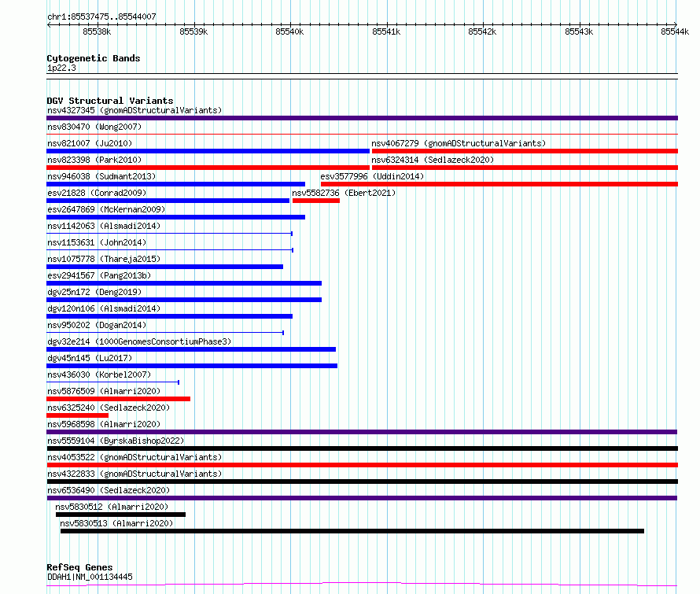Image resolution: width=700 pixels, height=594 pixels.
Task: Click the 85543k ruler tick label
Action: (579, 31)
